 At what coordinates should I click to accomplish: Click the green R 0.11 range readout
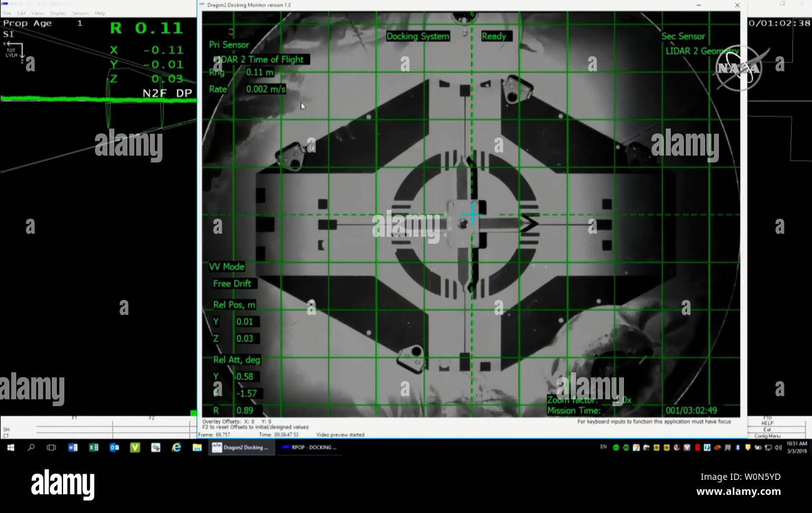[x=146, y=27]
